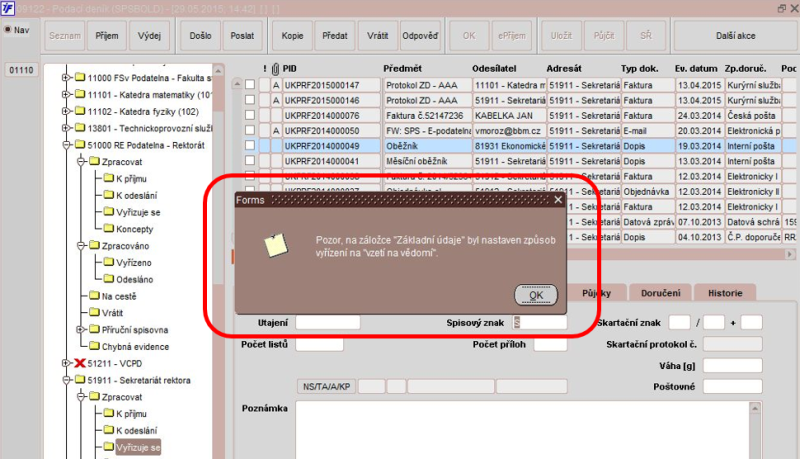Click the Došlo toolbar button
The height and width of the screenshot is (459, 800).
201,36
